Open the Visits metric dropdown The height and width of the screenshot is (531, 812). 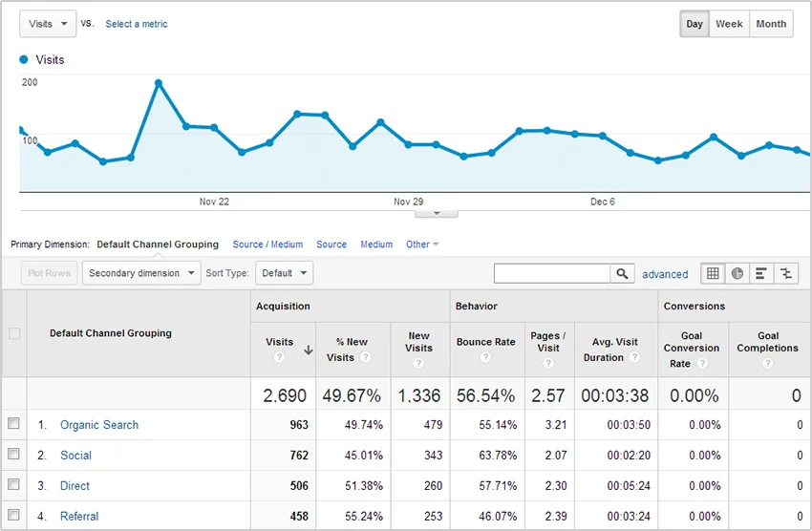[48, 24]
